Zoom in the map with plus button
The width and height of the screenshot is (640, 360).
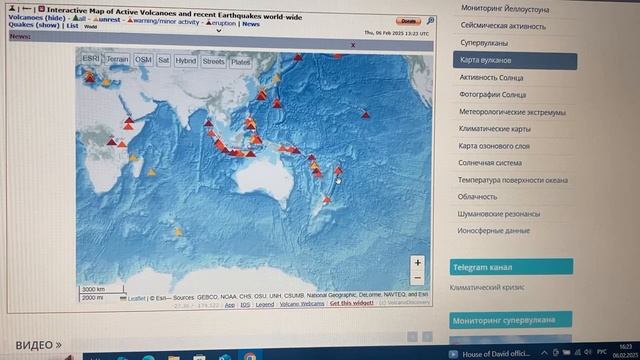click(417, 263)
